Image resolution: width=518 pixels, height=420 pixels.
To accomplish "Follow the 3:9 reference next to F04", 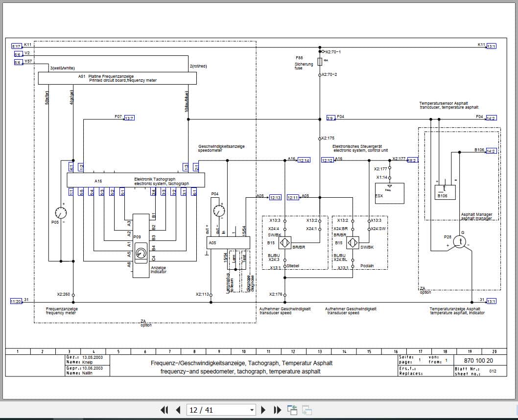I will click(330, 118).
